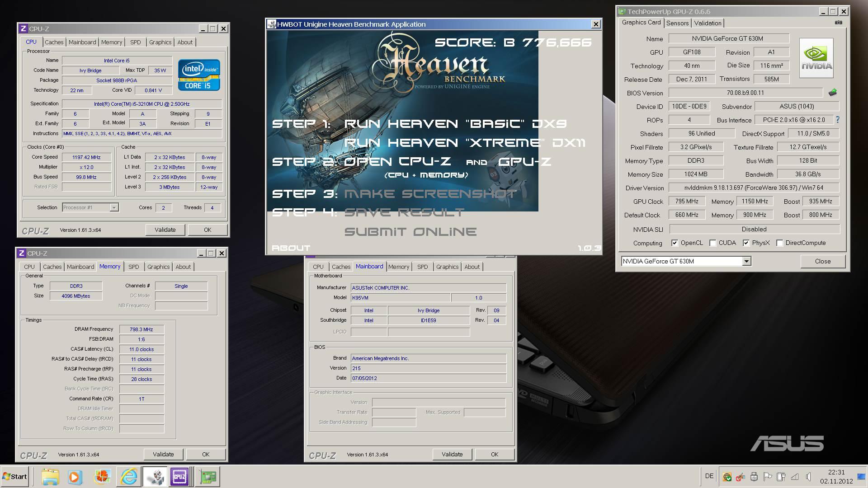Click the Specification i5-3210M CPU field
This screenshot has width=868, height=488.
click(142, 104)
